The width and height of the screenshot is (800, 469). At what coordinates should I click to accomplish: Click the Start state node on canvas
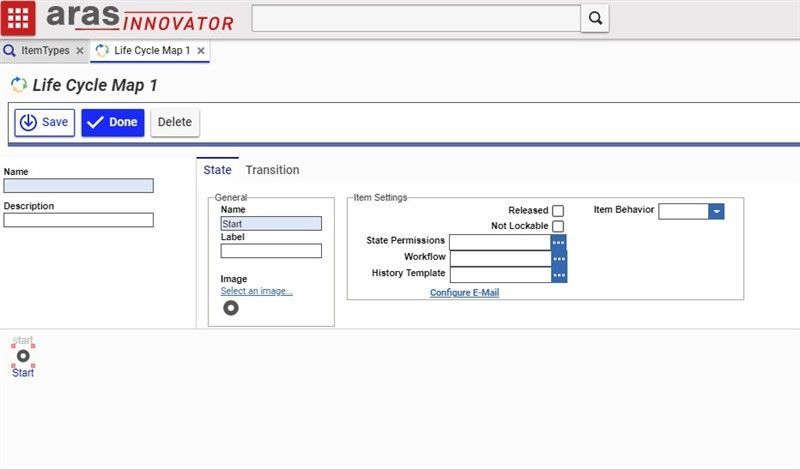(x=23, y=356)
